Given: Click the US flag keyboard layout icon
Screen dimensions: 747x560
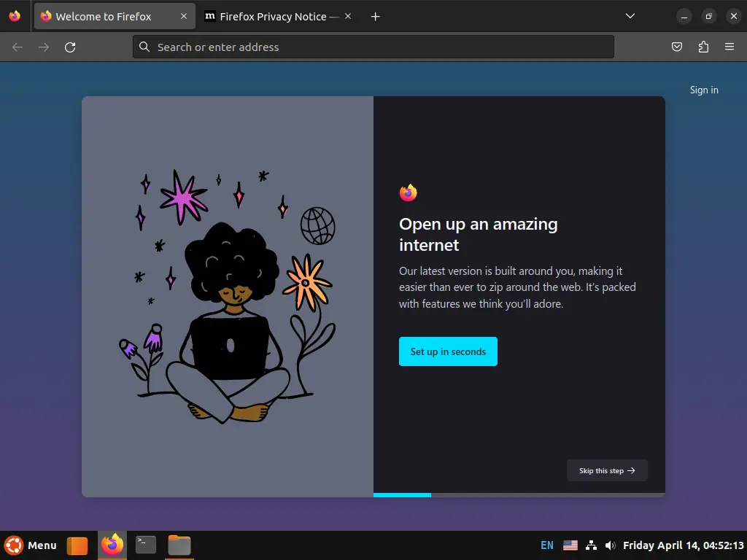Looking at the screenshot, I should click(x=570, y=545).
